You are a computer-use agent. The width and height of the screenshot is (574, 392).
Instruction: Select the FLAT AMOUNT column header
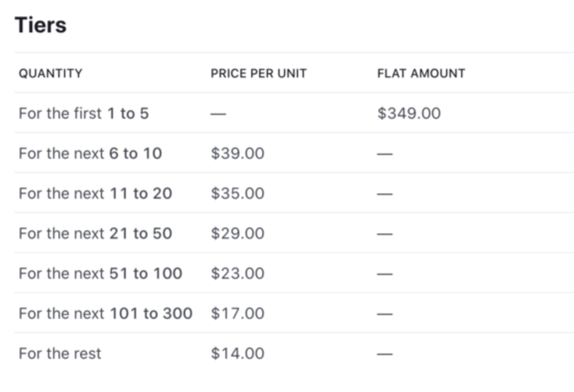[x=421, y=73]
